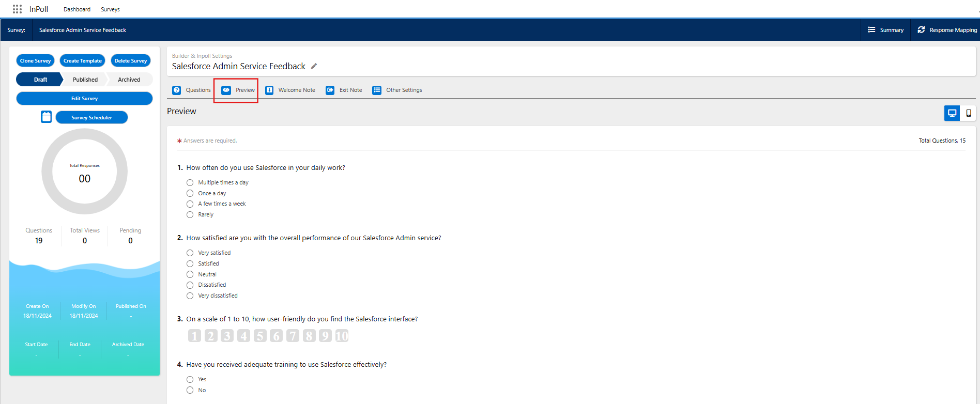The image size is (980, 404).
Task: Select 'Dissatisfied' radio option
Action: [190, 285]
